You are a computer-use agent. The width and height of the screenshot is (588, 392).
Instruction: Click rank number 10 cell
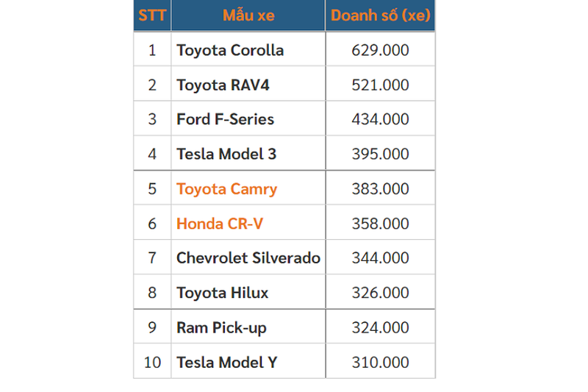[152, 363]
